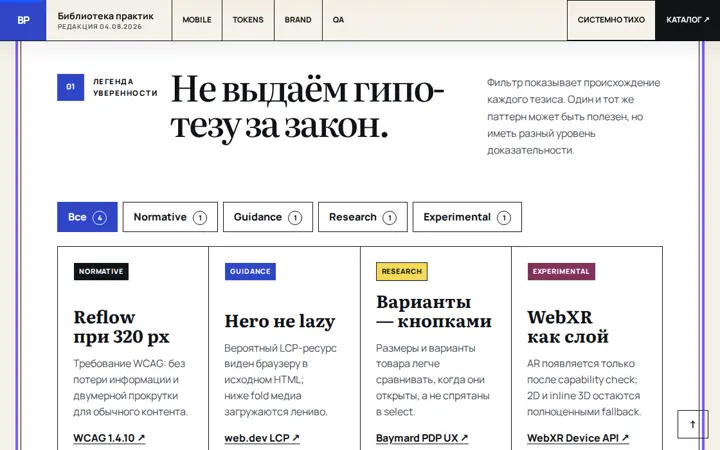Click the Hero не lazy card title

(280, 321)
